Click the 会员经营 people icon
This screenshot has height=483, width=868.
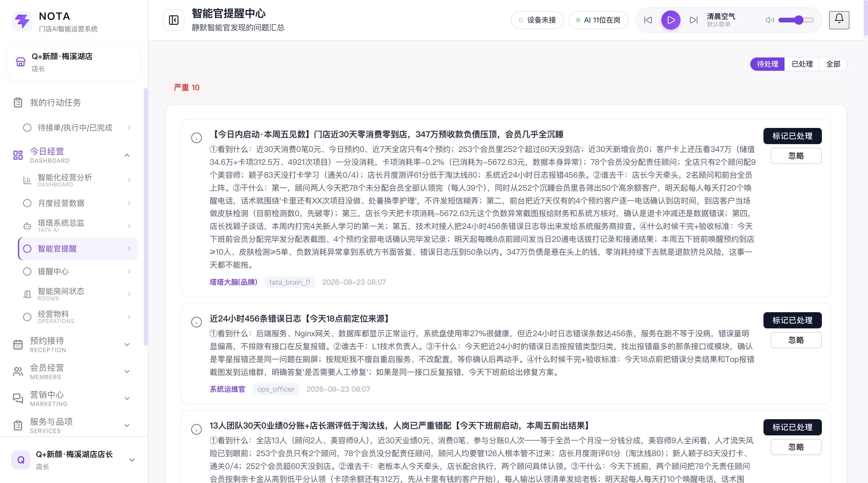click(18, 372)
